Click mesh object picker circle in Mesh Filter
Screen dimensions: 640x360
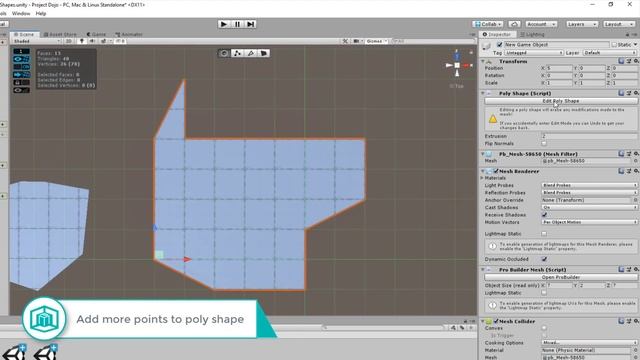636,161
